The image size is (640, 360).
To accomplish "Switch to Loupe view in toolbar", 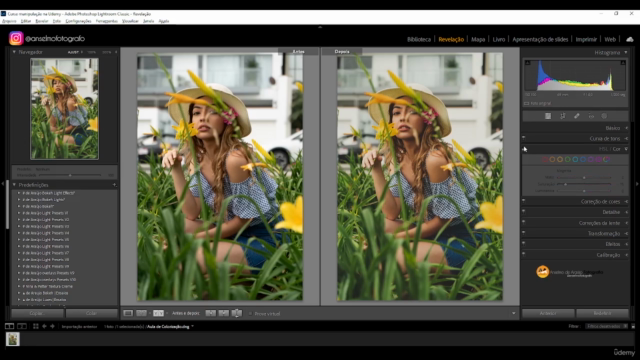I will [x=128, y=313].
